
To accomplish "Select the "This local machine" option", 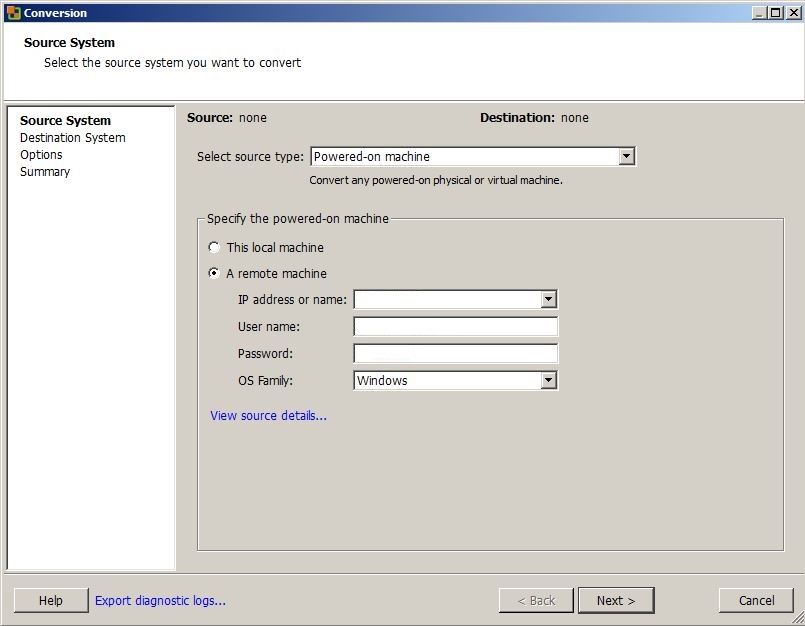I will [214, 247].
